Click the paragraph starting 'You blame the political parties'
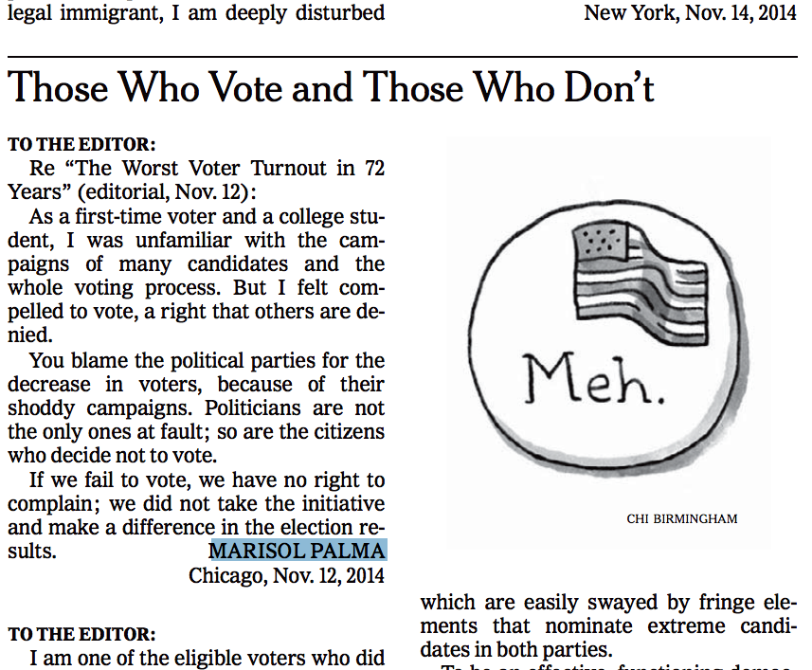The height and width of the screenshot is (670, 812). pos(196,407)
